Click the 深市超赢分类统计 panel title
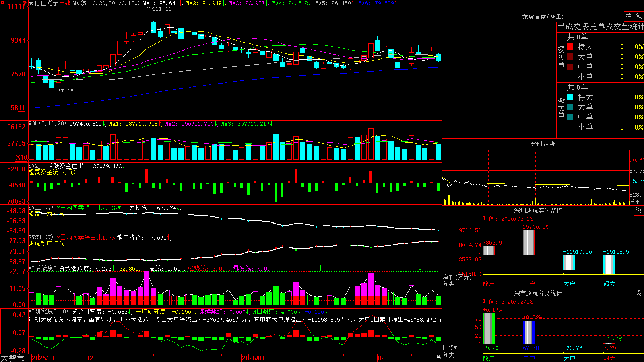Viewport: 644px width, 362px height. pyautogui.click(x=538, y=293)
